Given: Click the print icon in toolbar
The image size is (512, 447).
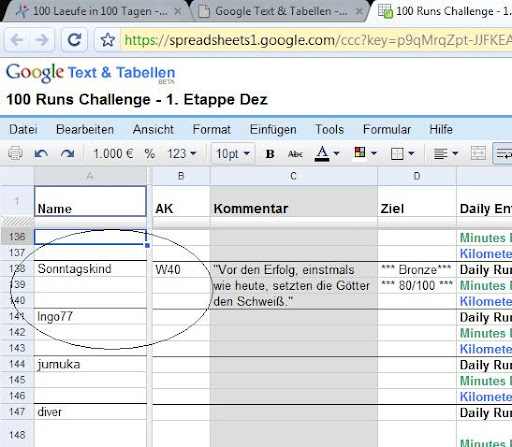Looking at the screenshot, I should point(15,154).
